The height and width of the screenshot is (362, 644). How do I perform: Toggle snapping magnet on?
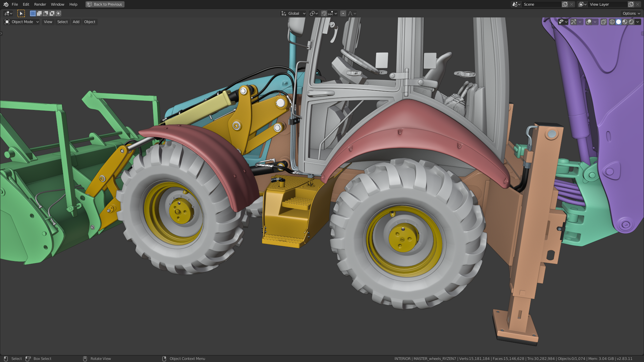pyautogui.click(x=324, y=13)
